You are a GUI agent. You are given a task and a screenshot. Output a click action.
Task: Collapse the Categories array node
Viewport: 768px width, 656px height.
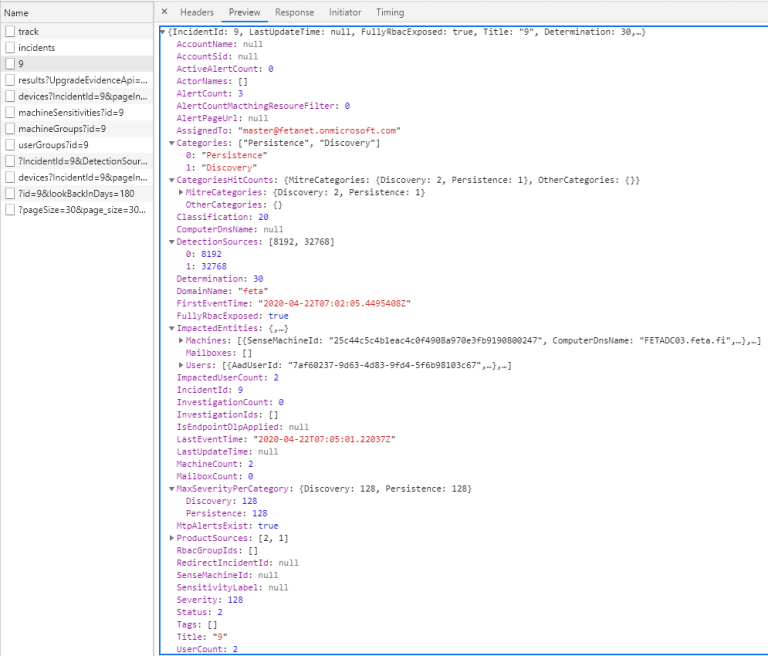[x=171, y=144]
